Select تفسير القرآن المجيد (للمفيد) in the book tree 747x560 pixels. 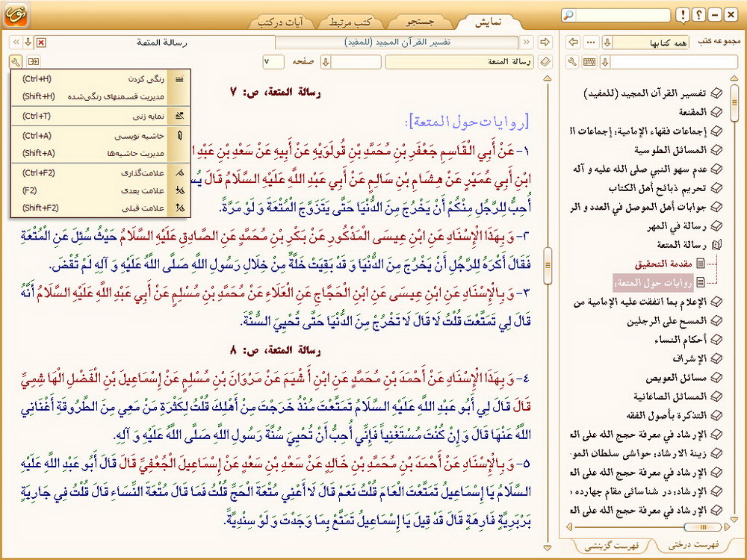click(x=645, y=93)
